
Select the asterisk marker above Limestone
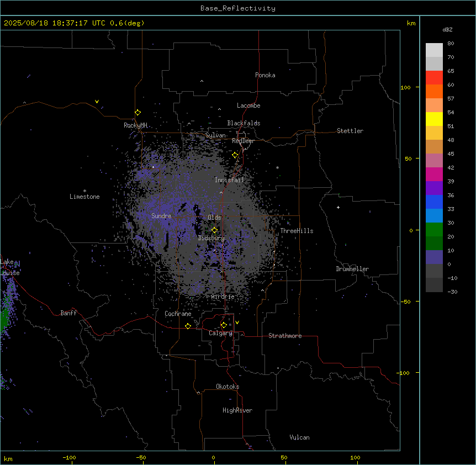[84, 191]
